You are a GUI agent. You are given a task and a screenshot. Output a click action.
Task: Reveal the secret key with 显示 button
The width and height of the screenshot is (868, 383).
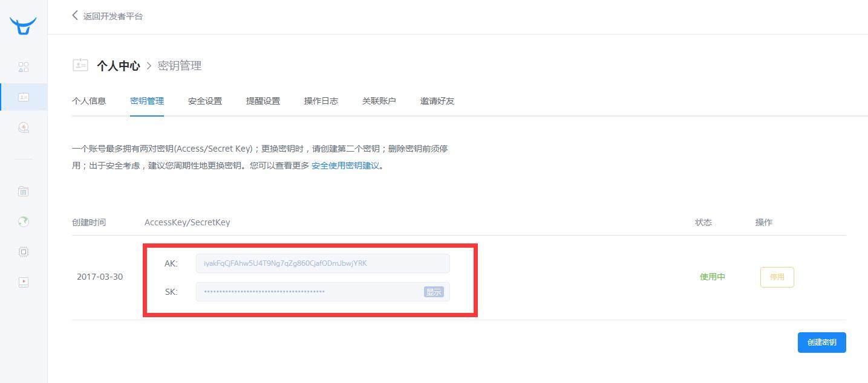point(434,292)
